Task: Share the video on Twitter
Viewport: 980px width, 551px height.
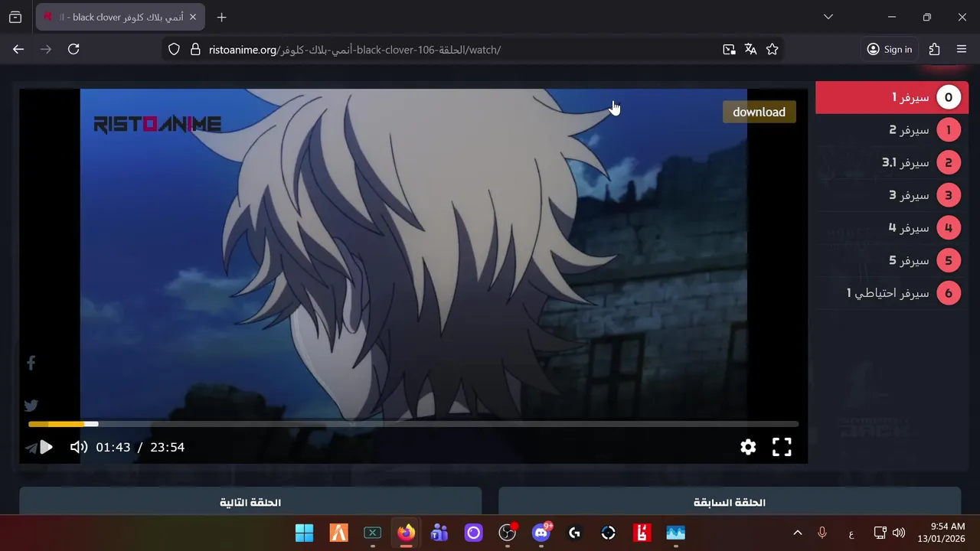Action: (x=31, y=406)
